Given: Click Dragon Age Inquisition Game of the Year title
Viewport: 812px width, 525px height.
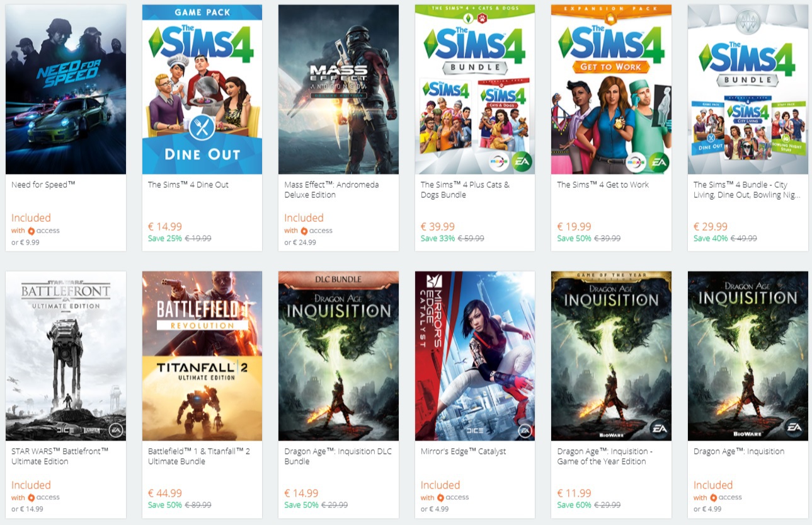Looking at the screenshot, I should (605, 456).
